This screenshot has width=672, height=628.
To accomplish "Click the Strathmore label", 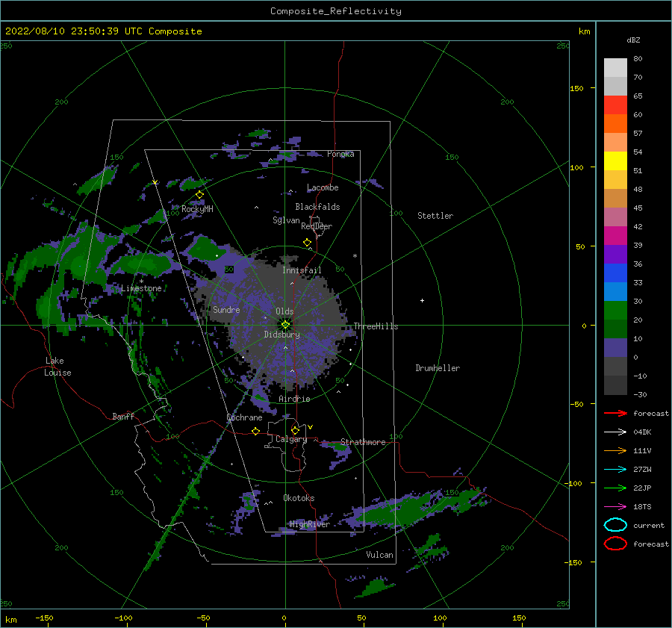I will [363, 442].
